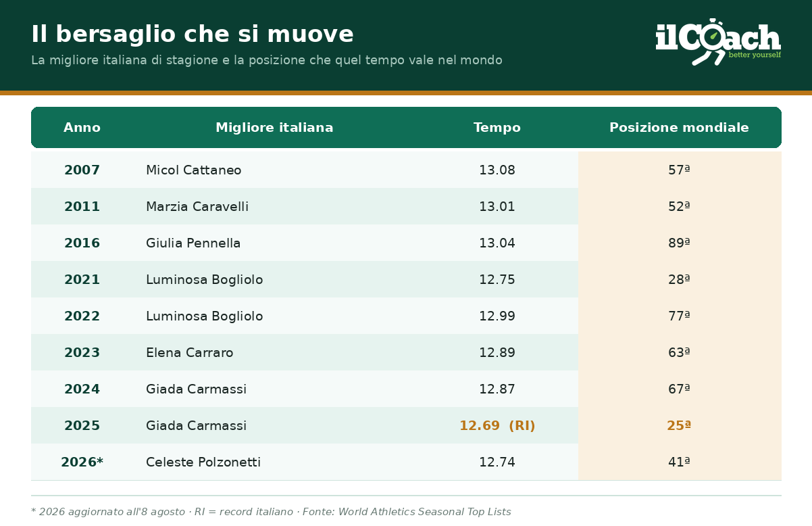The height and width of the screenshot is (526, 812).
Task: Click Elena Carraro name
Action: click(x=190, y=353)
